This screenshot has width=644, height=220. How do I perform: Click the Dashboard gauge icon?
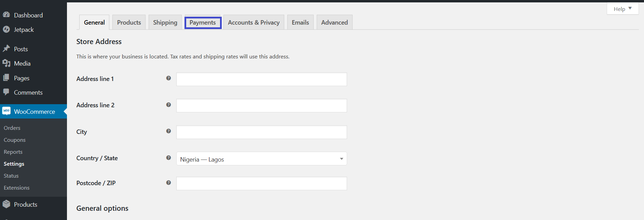pyautogui.click(x=6, y=15)
